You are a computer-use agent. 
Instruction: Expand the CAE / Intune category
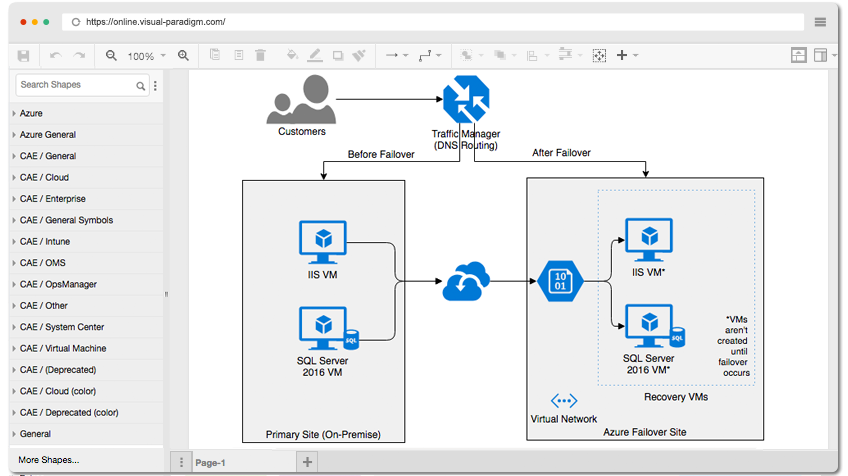[87, 242]
